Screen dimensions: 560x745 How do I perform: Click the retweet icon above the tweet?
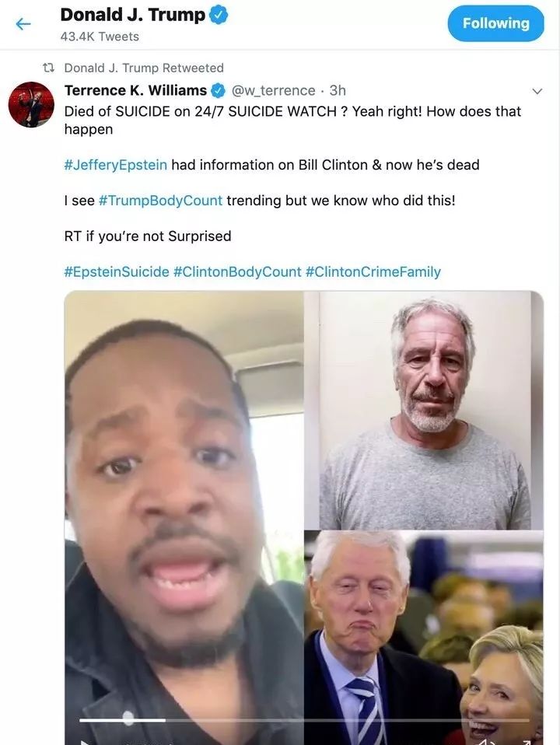[48, 68]
